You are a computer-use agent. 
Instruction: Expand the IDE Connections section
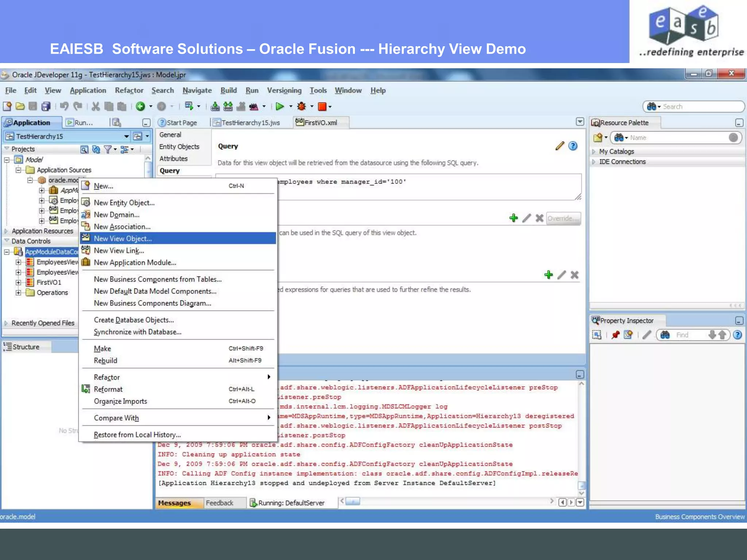594,162
